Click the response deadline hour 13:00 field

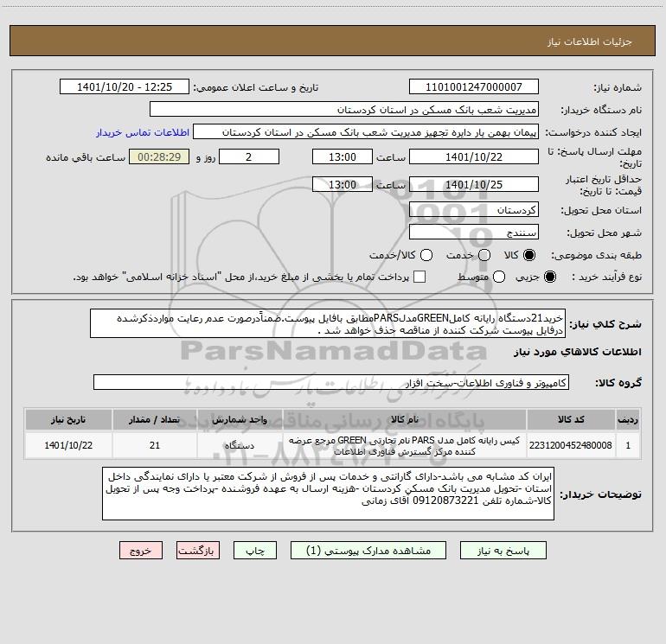point(343,156)
